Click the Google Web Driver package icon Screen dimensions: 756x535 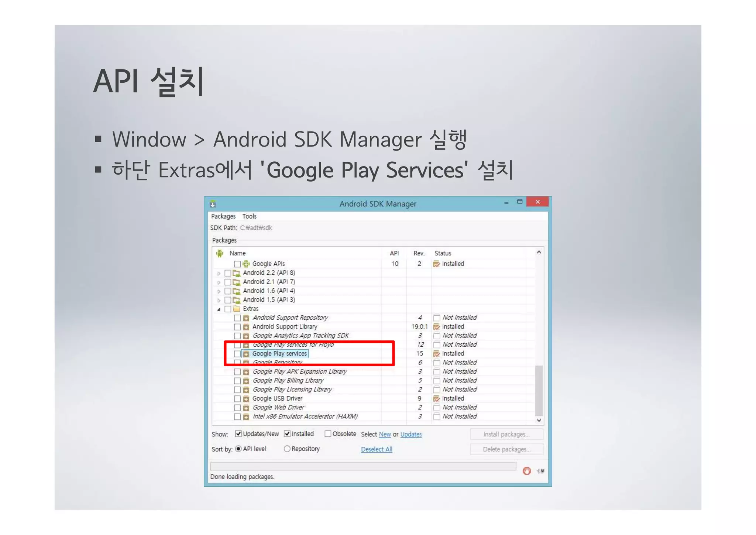tap(246, 408)
